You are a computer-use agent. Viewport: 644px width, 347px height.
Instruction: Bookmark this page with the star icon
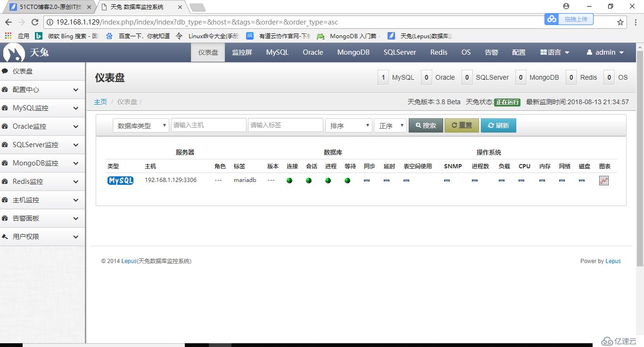(621, 22)
